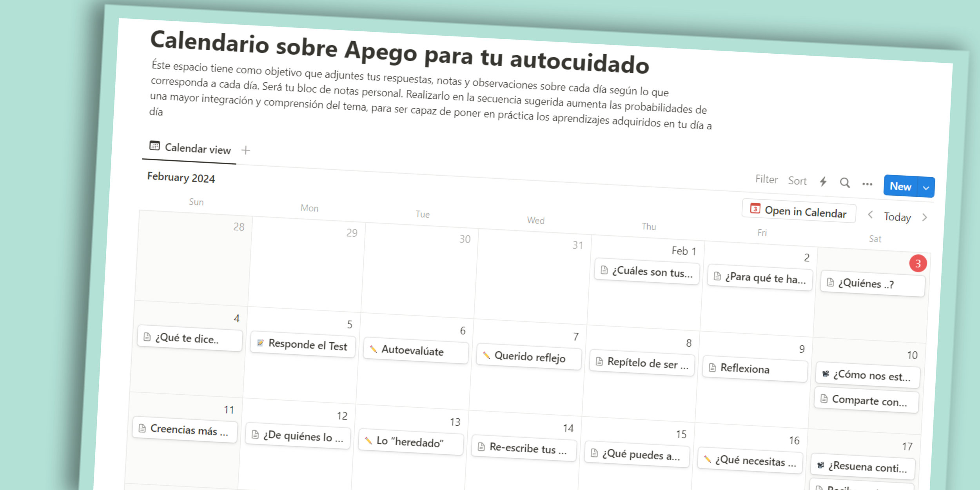The image size is (980, 490).
Task: Open the search magnifier icon
Action: (845, 183)
